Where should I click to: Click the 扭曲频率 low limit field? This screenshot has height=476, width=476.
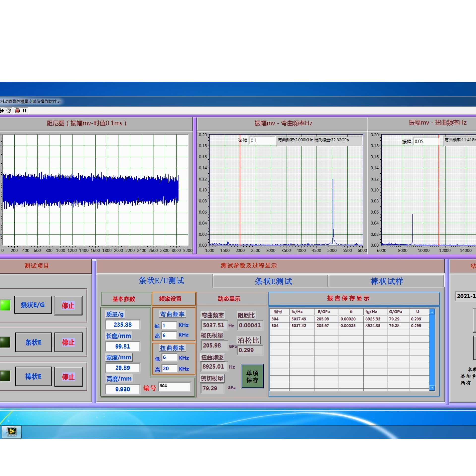pyautogui.click(x=169, y=357)
